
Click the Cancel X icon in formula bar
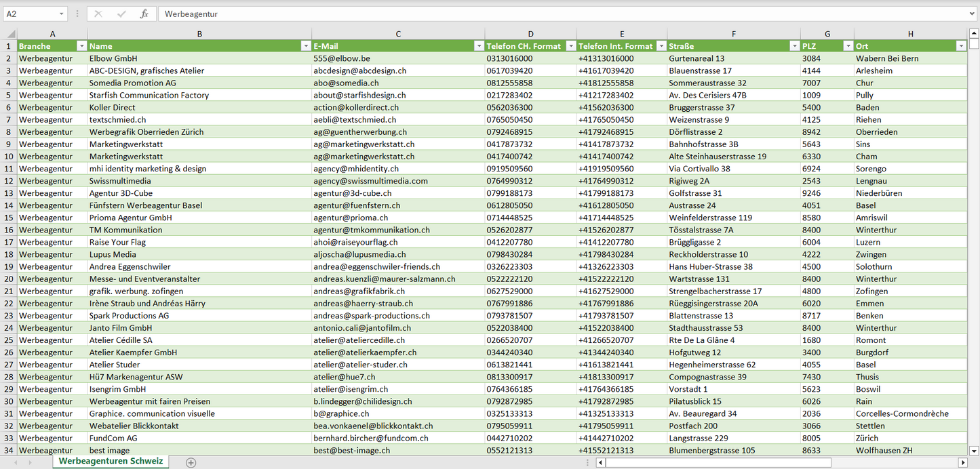(x=98, y=14)
